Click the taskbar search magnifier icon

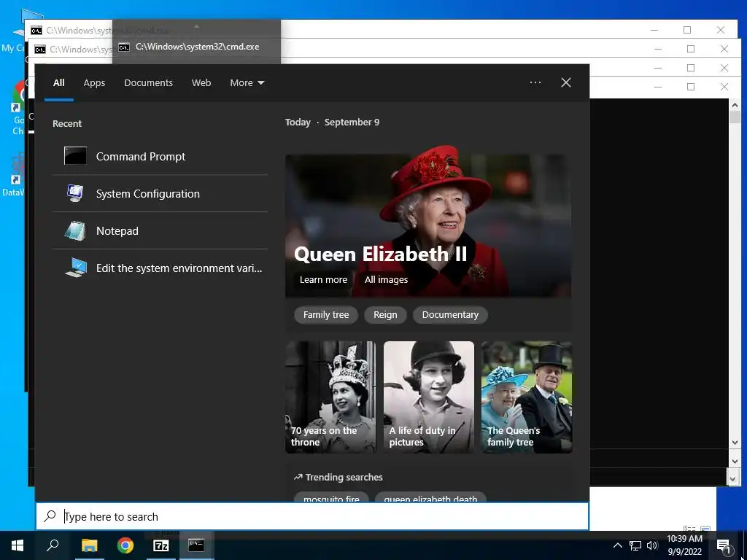pos(53,545)
